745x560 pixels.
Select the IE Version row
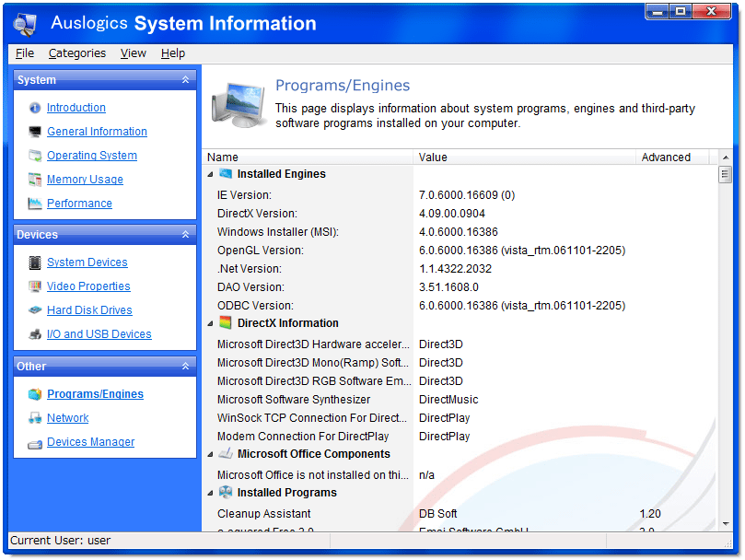click(460, 195)
